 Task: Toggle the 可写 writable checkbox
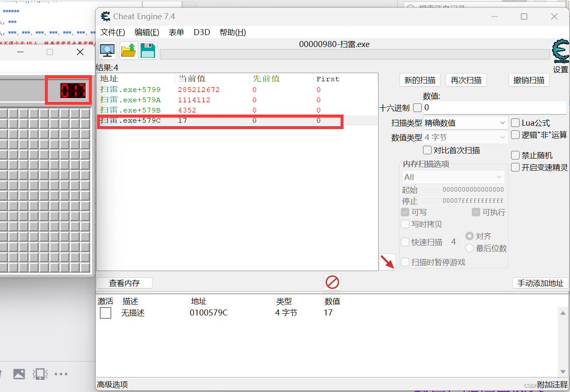point(405,212)
